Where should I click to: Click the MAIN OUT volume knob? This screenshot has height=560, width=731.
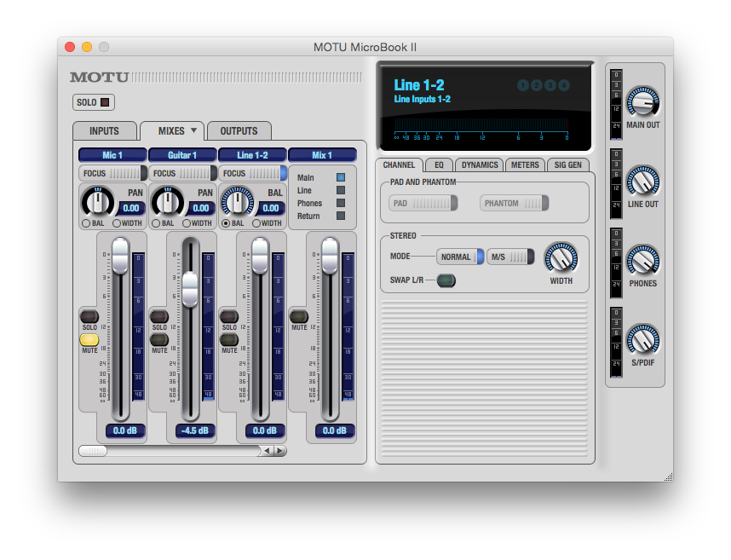click(x=643, y=101)
